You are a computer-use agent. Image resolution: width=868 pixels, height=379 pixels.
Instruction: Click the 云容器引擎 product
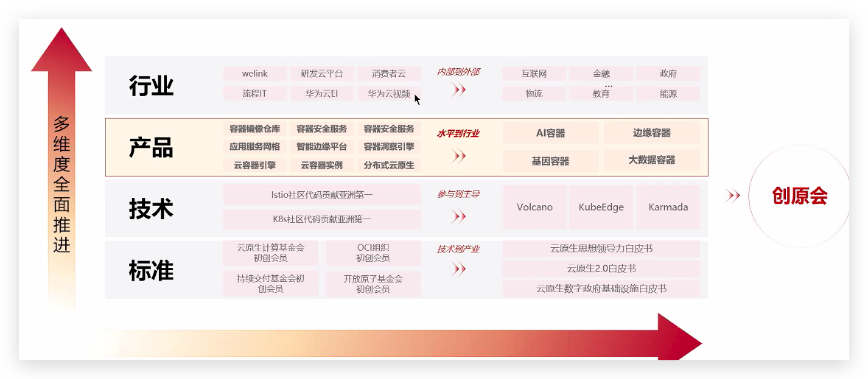click(x=254, y=165)
